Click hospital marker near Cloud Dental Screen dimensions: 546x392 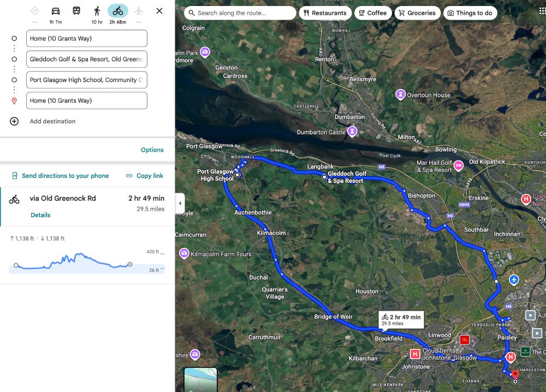tap(415, 354)
